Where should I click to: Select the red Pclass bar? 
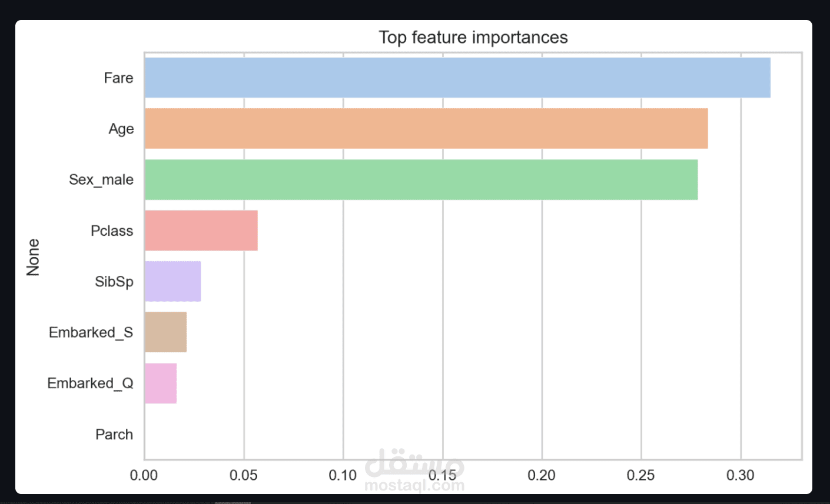pos(201,231)
